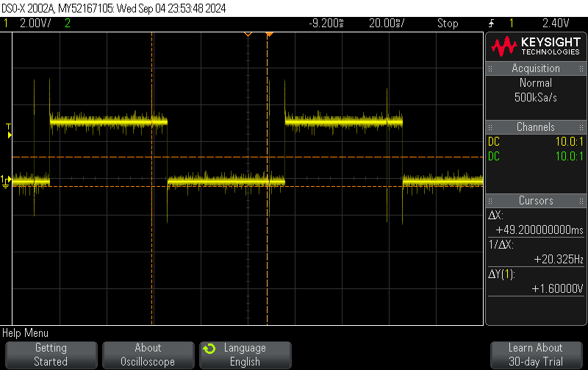Click the solid orange trigger point triangle
Screen dimensions: 588x370
click(270, 35)
